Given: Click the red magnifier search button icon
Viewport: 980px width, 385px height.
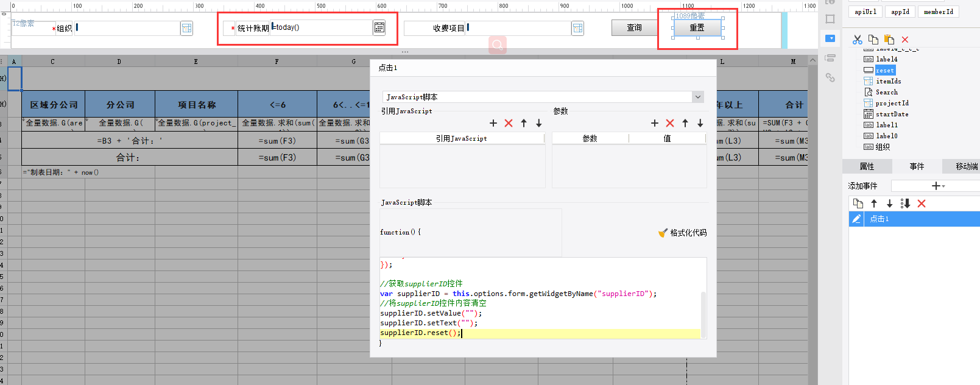Looking at the screenshot, I should [x=498, y=44].
